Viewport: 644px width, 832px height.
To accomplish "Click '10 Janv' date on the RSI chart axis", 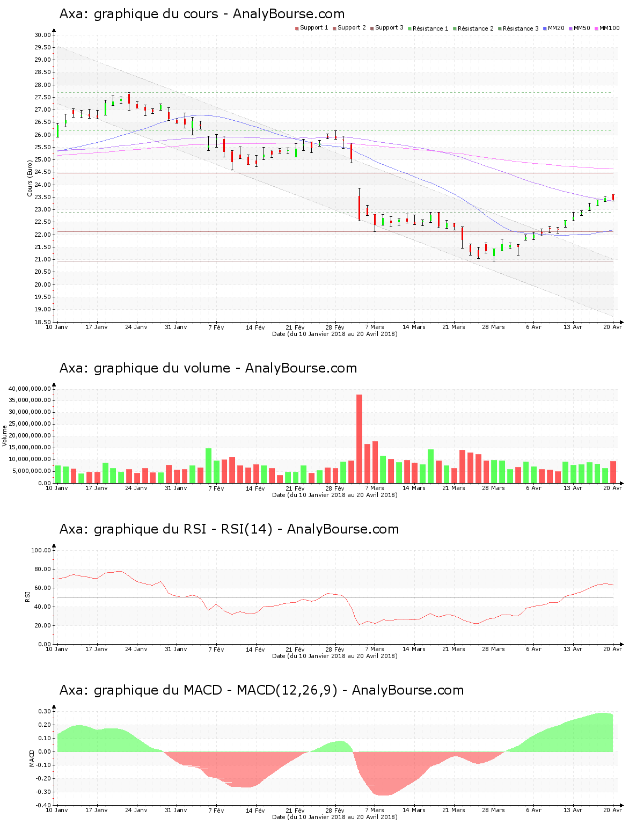I will point(57,649).
